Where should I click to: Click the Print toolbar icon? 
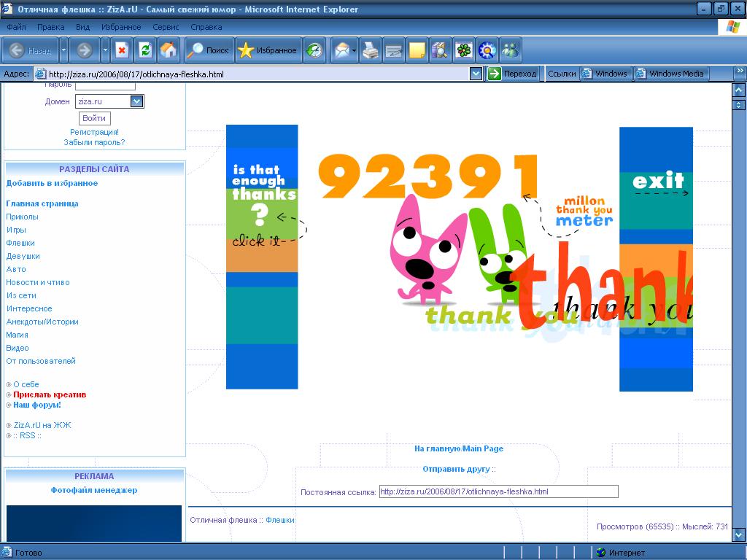371,50
